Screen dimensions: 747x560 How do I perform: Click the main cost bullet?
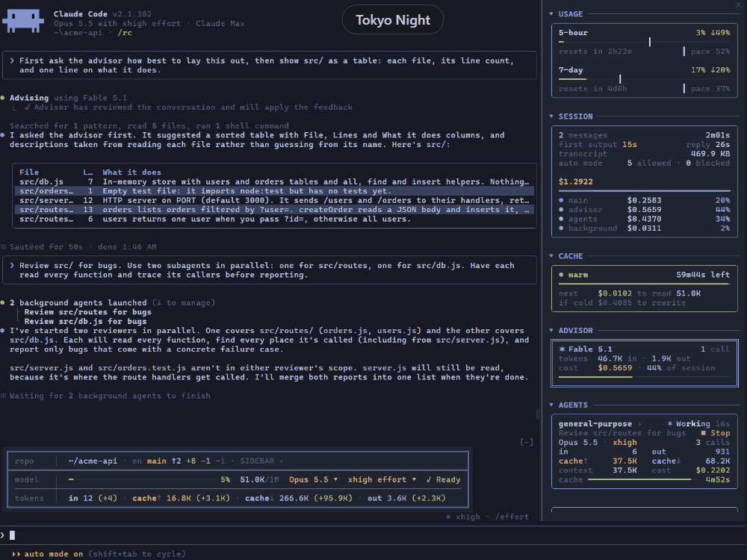(x=561, y=200)
